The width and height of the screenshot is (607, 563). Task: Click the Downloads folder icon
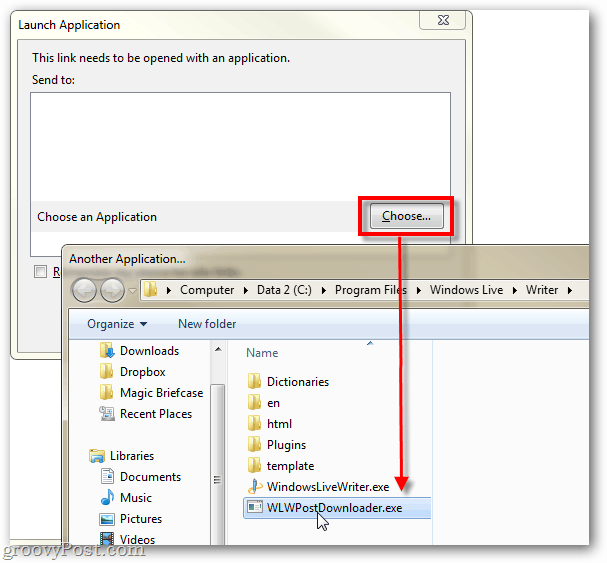click(x=107, y=350)
